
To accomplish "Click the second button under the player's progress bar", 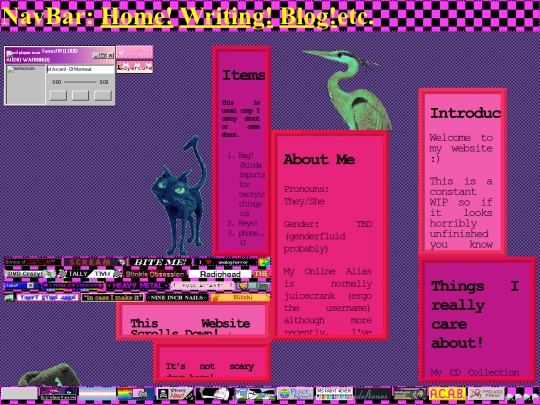I will click(x=80, y=95).
